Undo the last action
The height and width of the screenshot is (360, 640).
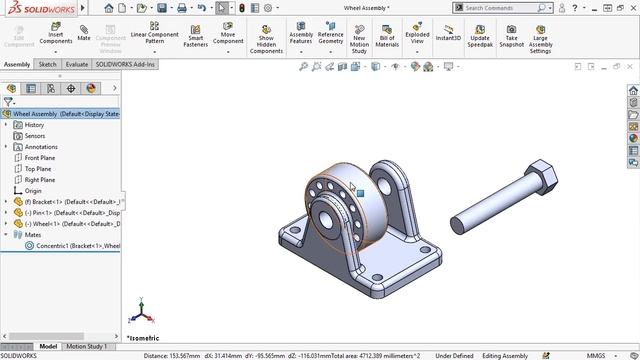point(202,8)
